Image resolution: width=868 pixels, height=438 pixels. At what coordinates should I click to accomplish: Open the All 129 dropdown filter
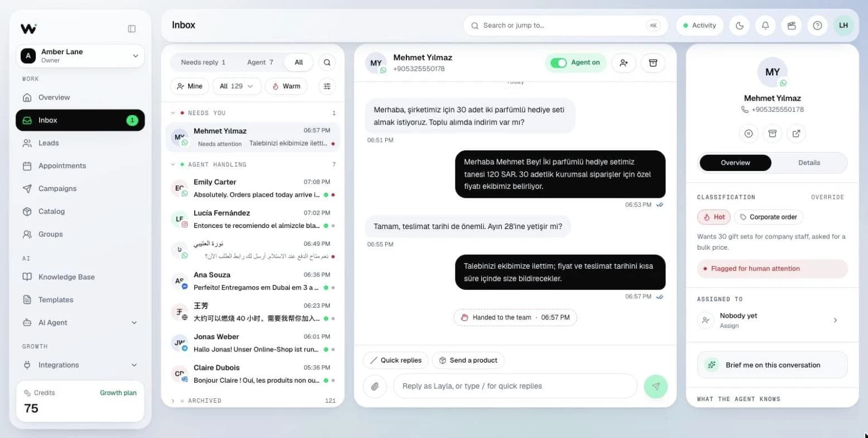click(x=237, y=86)
